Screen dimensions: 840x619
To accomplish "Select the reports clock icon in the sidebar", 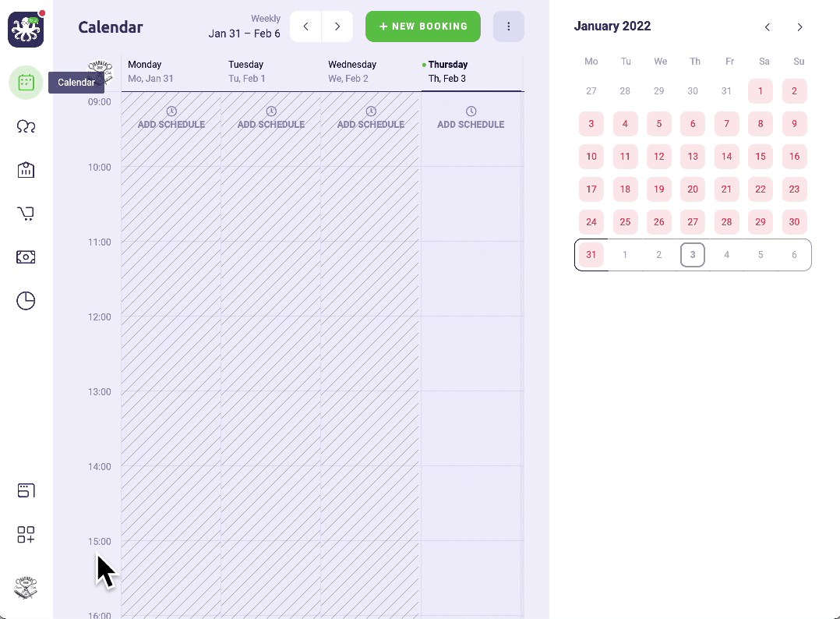I will (26, 300).
